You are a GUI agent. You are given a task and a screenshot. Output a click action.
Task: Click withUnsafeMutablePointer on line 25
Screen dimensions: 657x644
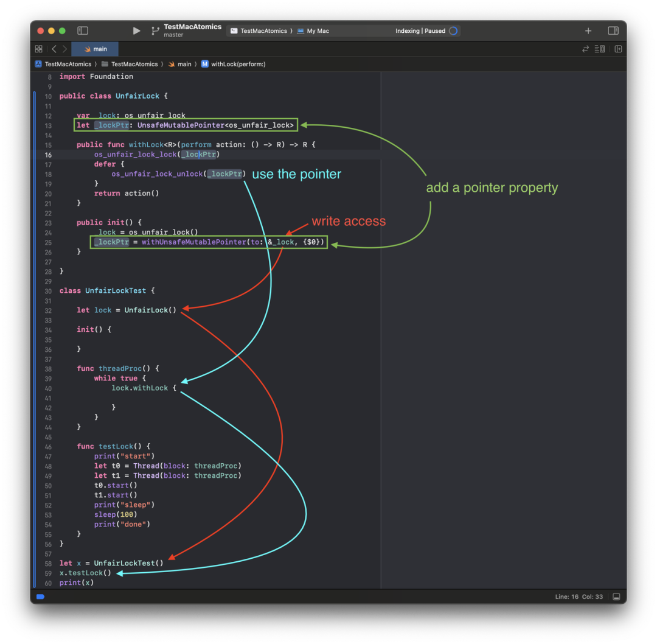(x=194, y=242)
